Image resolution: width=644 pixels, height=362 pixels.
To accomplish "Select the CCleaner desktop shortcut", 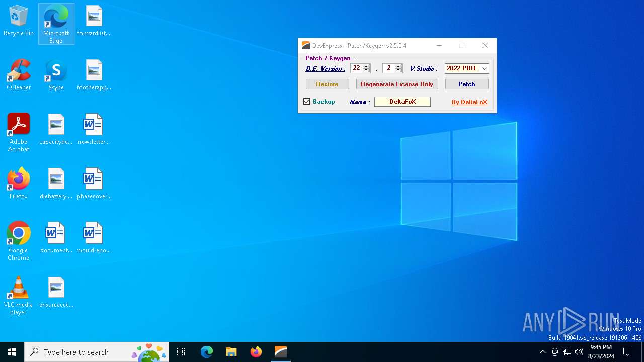I will 19,75.
